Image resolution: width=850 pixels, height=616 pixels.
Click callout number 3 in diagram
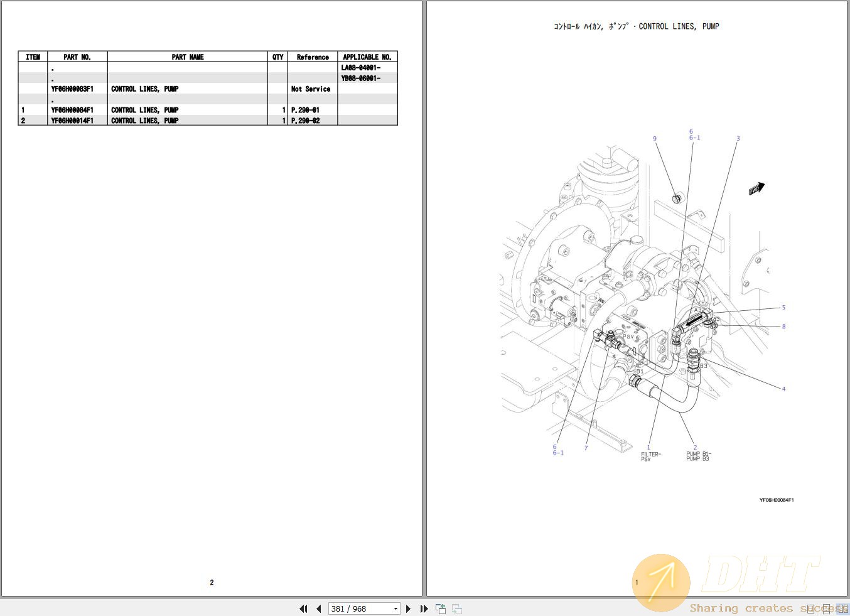(x=738, y=139)
